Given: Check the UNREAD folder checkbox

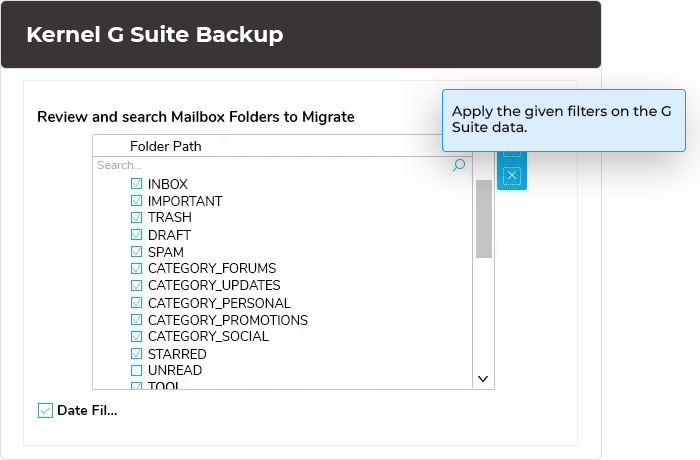Looking at the screenshot, I should (137, 370).
